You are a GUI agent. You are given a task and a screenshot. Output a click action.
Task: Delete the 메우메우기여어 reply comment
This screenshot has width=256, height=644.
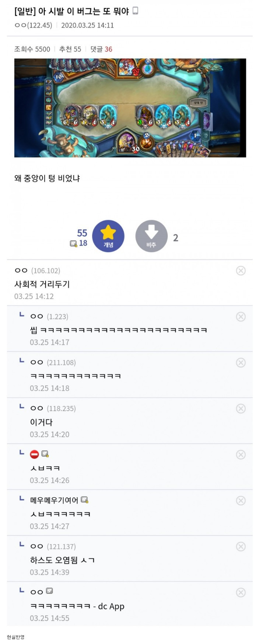click(241, 501)
